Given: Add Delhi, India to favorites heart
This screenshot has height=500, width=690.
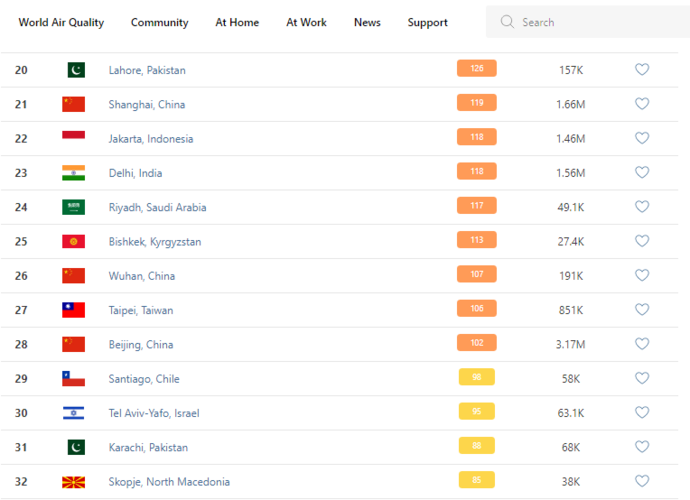Looking at the screenshot, I should pos(642,172).
